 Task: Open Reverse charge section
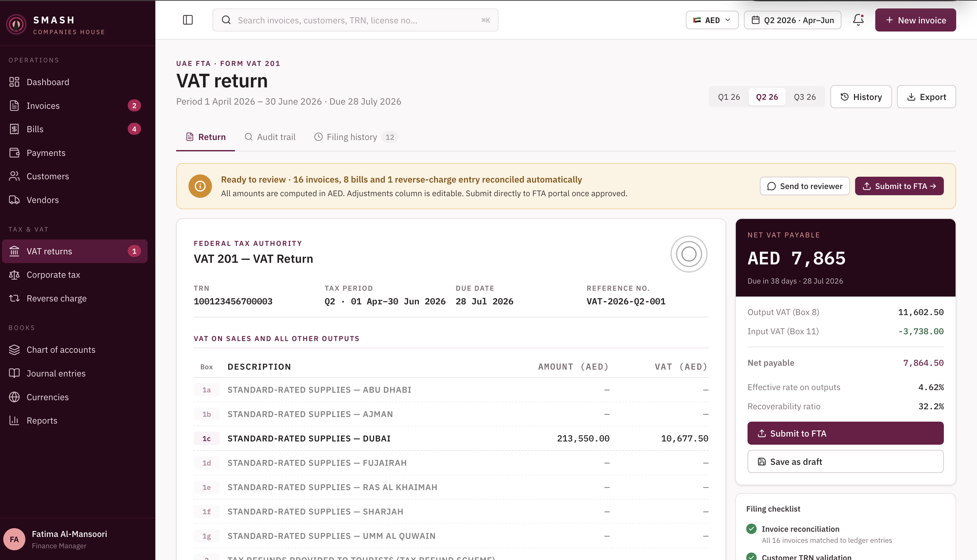coord(75,299)
